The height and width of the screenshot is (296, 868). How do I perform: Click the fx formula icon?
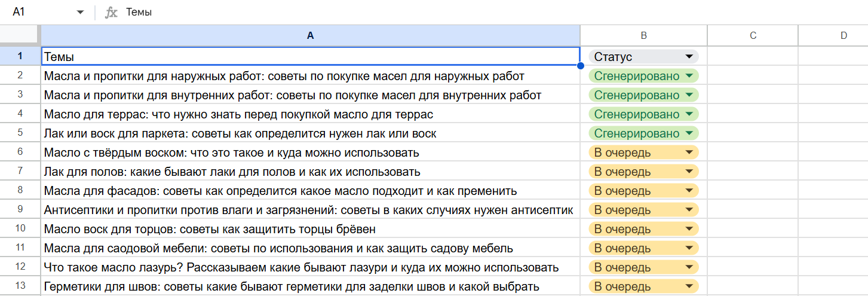(x=111, y=13)
